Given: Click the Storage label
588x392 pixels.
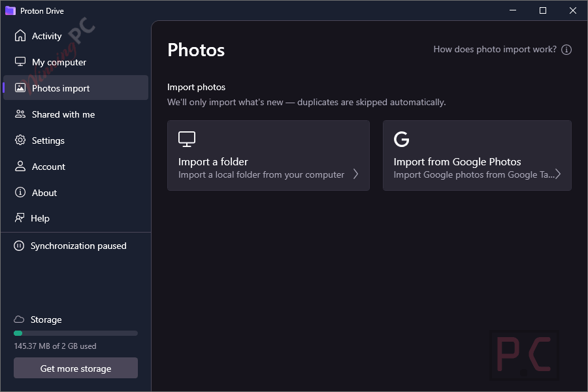Looking at the screenshot, I should (46, 319).
